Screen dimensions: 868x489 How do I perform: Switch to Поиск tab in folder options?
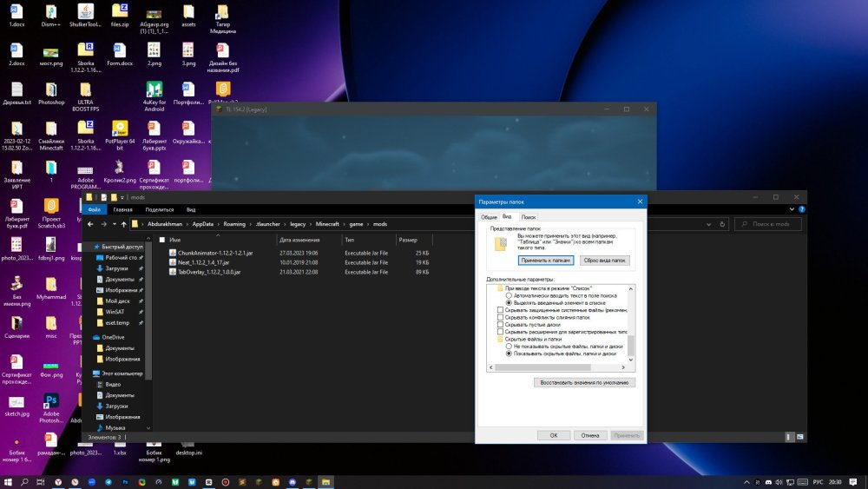point(528,217)
